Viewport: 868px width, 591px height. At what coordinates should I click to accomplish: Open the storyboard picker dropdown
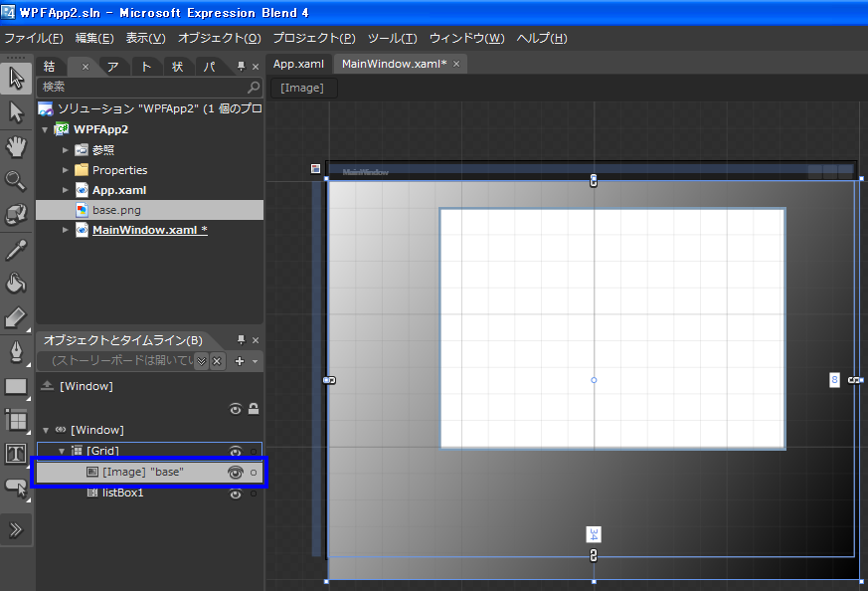(x=202, y=361)
